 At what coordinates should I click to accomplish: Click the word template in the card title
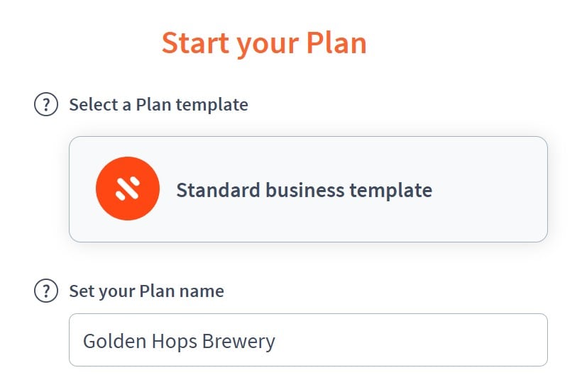point(390,190)
